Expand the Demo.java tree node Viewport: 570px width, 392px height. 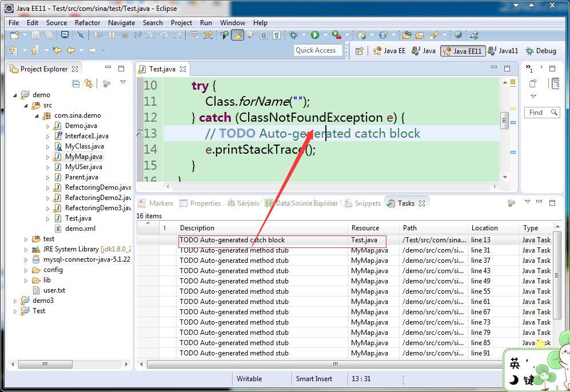(47, 126)
